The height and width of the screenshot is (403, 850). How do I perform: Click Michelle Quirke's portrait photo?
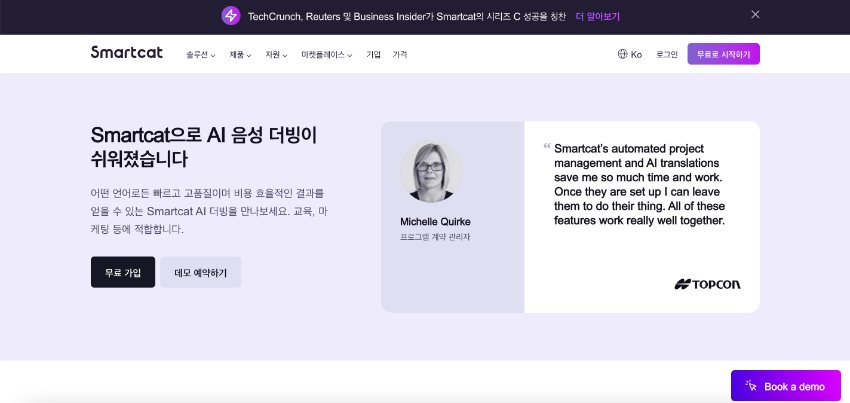[x=431, y=172]
